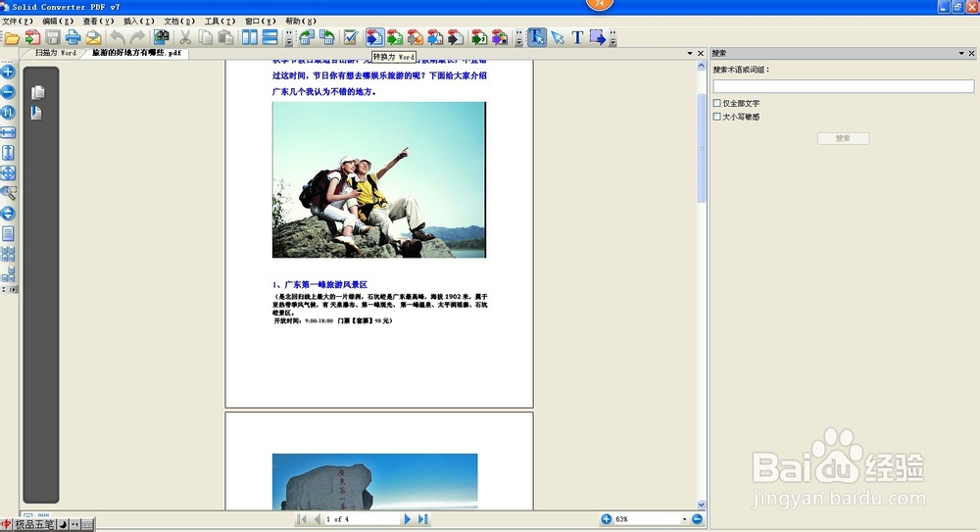Select the dashed-box area export tool

598,38
